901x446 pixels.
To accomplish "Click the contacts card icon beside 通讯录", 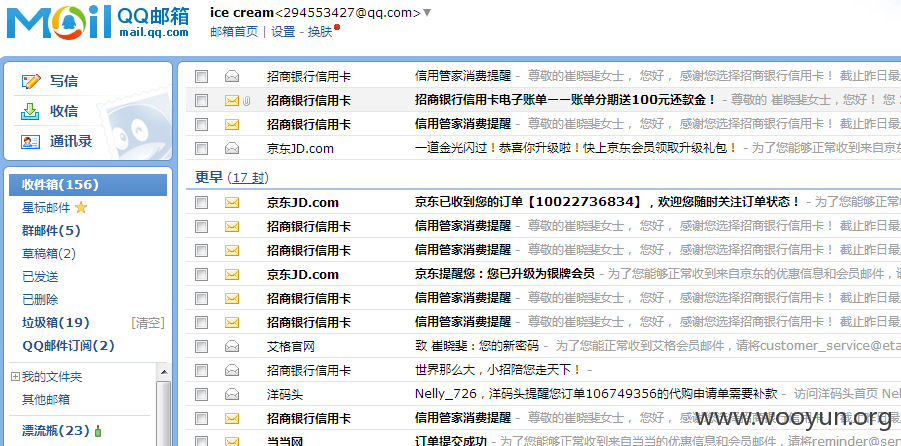I will [30, 141].
